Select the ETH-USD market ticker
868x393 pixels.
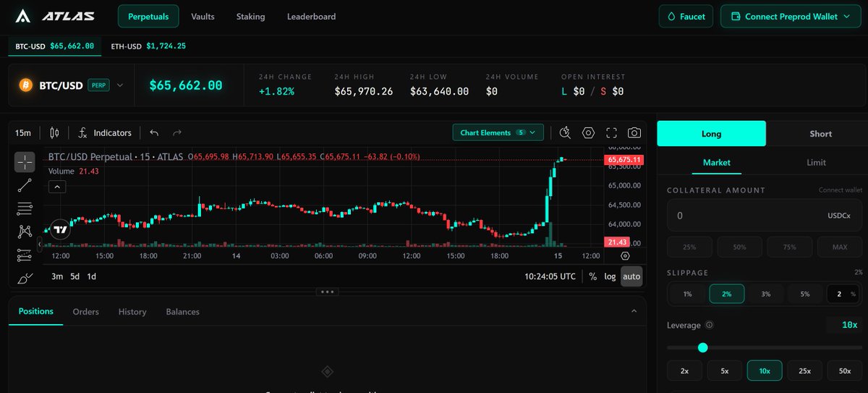click(148, 46)
